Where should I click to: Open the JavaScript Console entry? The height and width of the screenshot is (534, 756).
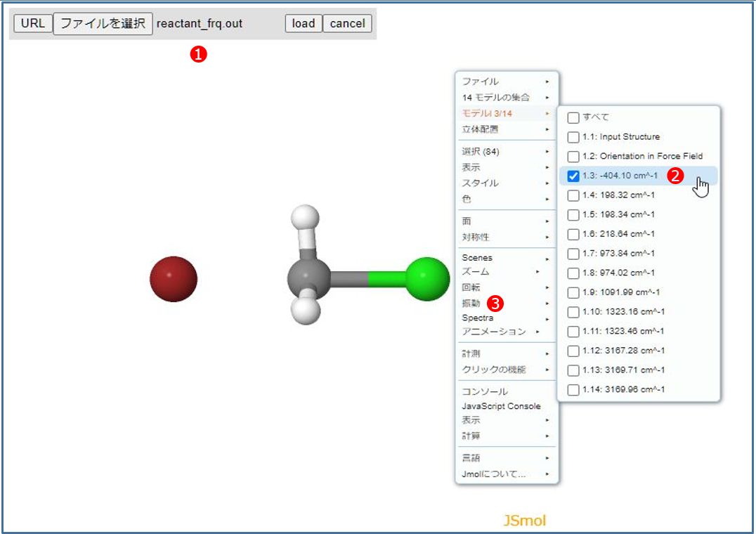(501, 405)
